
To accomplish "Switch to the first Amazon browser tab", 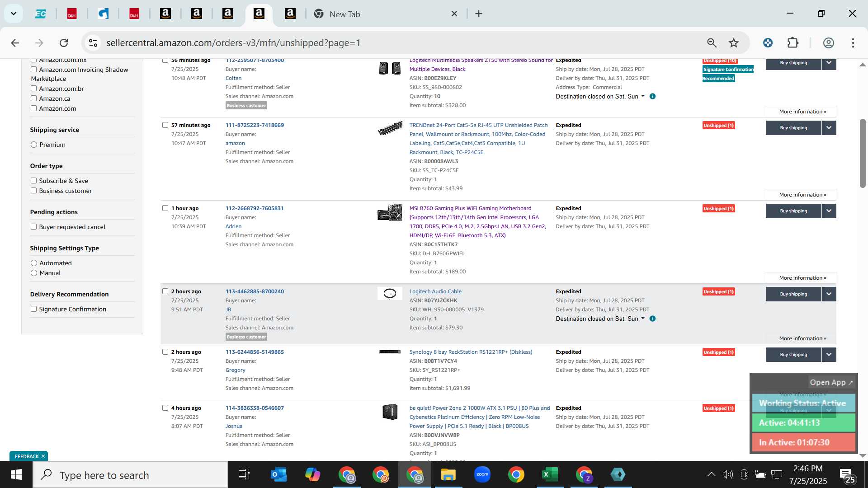I will pyautogui.click(x=165, y=14).
